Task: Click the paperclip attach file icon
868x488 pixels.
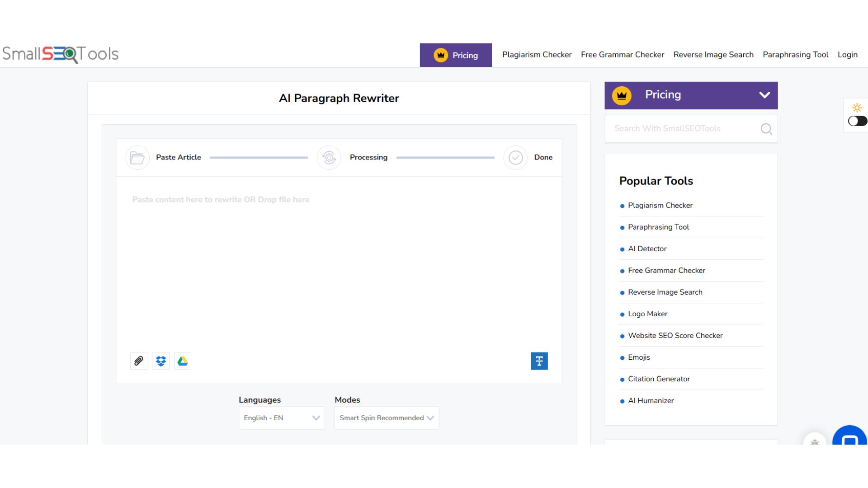Action: click(x=139, y=361)
